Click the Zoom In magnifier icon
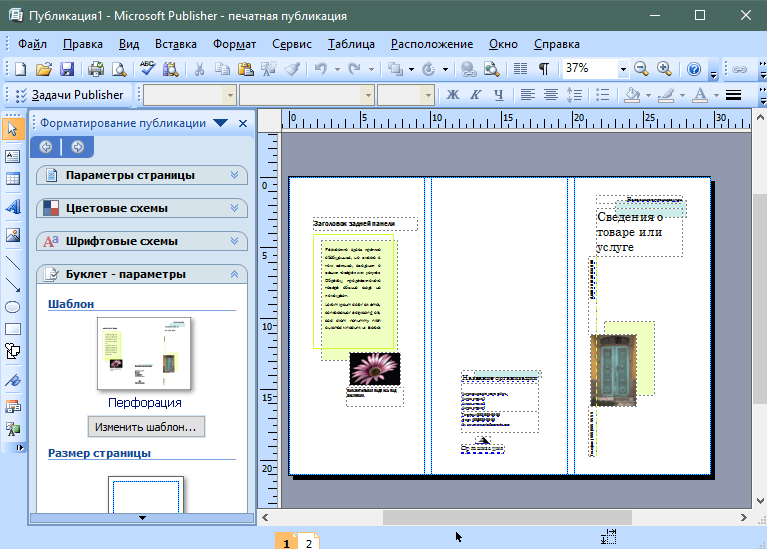This screenshot has height=549, width=767. (662, 69)
